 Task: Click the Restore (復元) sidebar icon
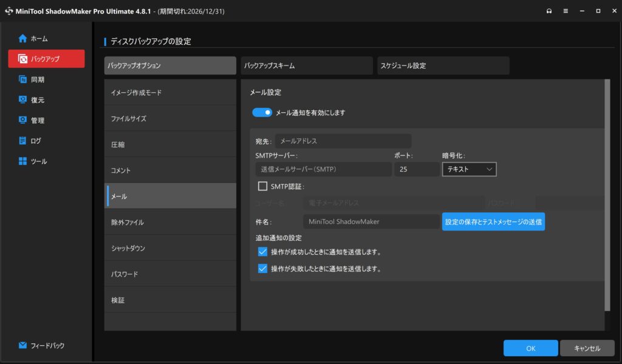pyautogui.click(x=22, y=99)
